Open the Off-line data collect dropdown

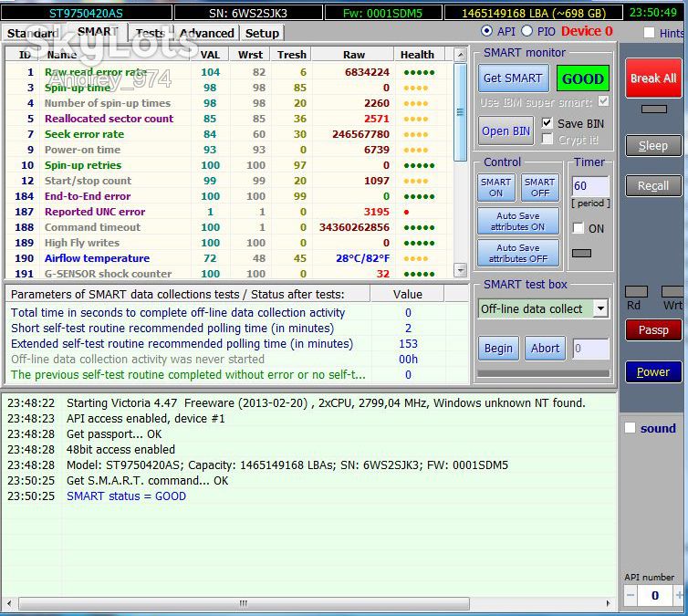click(600, 308)
